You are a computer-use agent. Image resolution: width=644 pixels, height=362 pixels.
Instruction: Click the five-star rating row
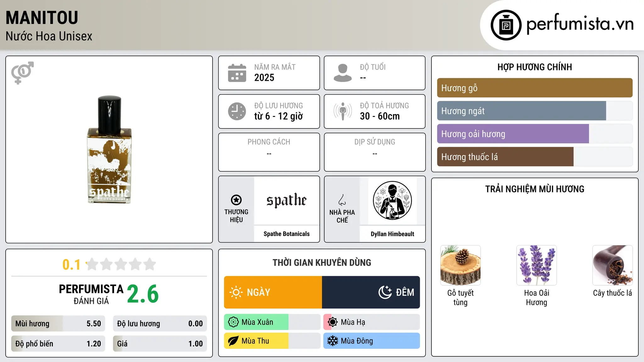tap(121, 264)
